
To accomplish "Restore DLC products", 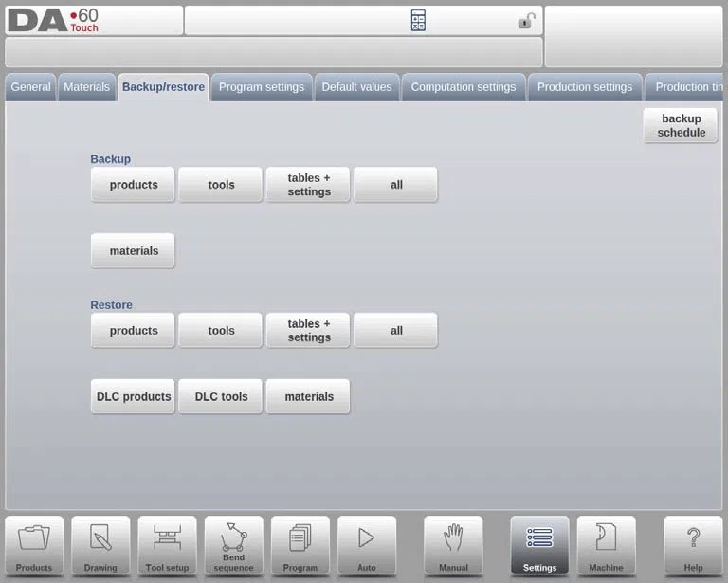I will (134, 396).
